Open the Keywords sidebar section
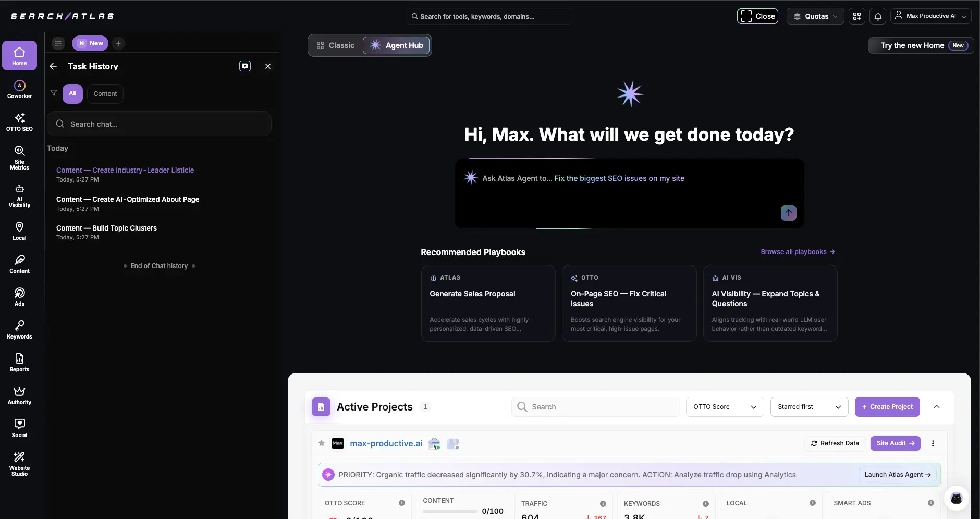The width and height of the screenshot is (980, 519). pyautogui.click(x=19, y=330)
